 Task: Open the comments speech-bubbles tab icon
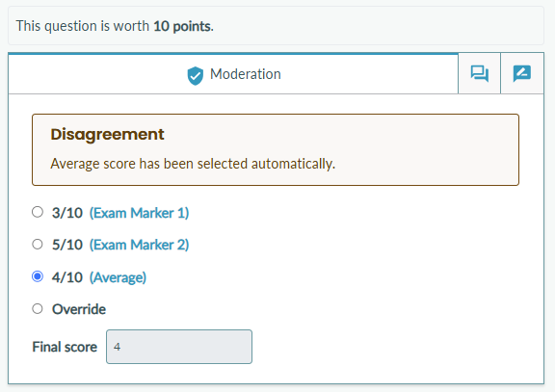tap(479, 73)
